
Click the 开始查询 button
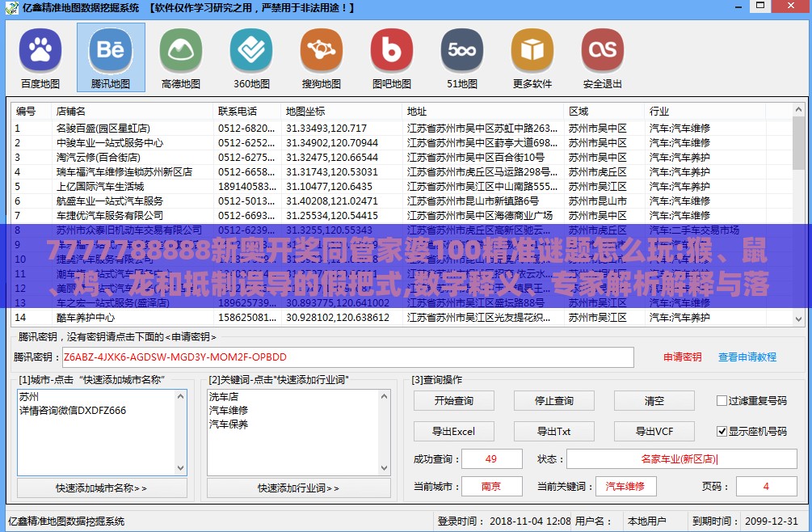click(x=453, y=401)
